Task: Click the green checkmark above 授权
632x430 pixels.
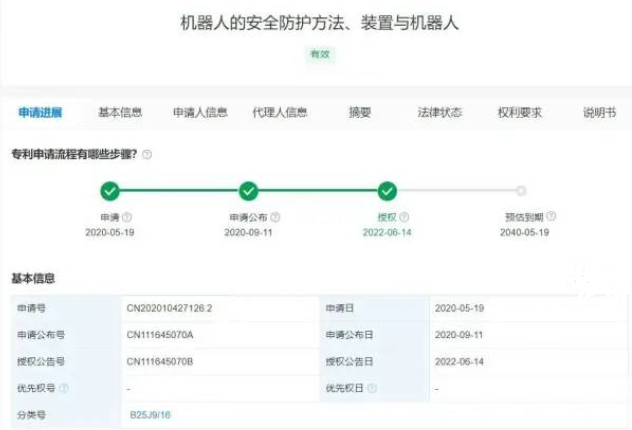Action: 387,191
